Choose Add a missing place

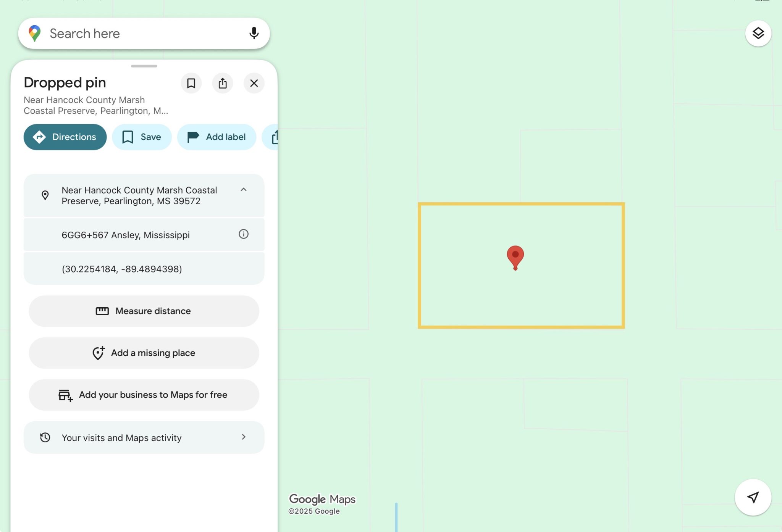[144, 353]
